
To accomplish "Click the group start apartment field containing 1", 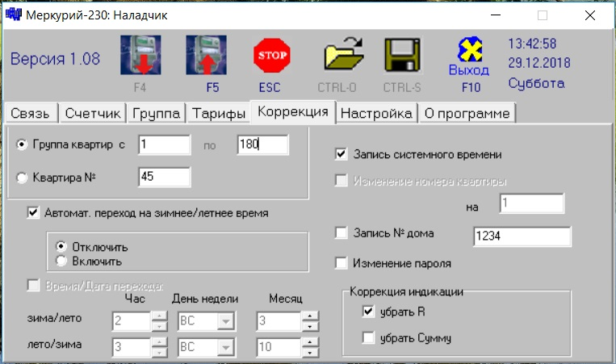I will 164,144.
